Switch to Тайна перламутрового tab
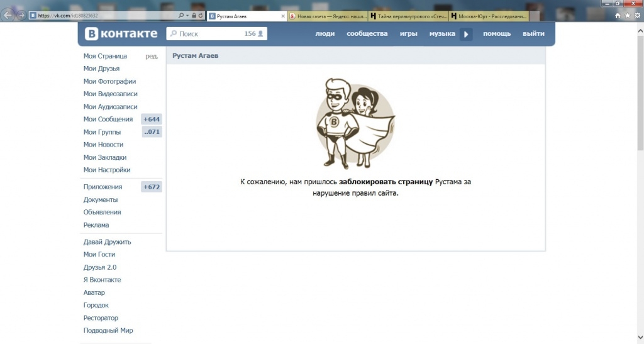The height and width of the screenshot is (344, 644). (x=409, y=16)
